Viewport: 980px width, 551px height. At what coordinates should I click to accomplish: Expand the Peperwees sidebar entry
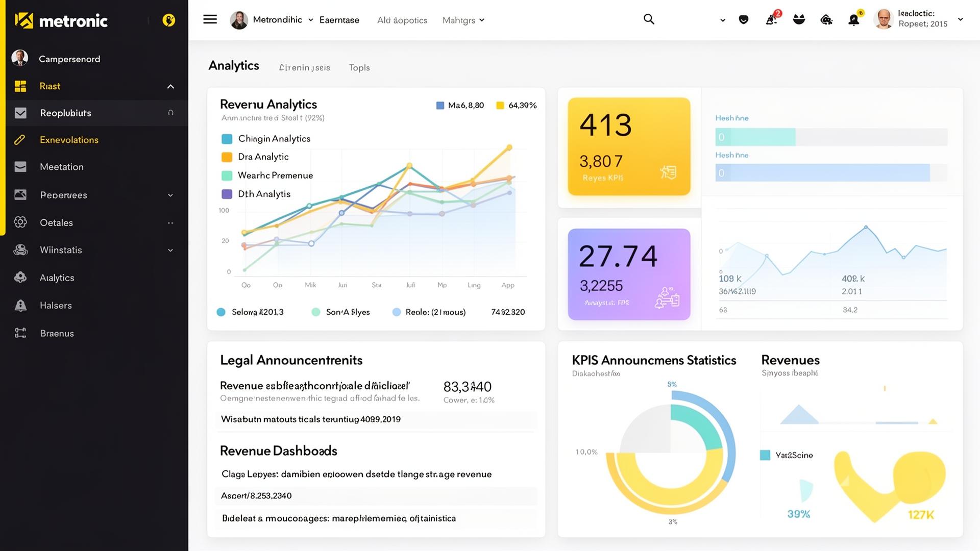click(x=170, y=195)
